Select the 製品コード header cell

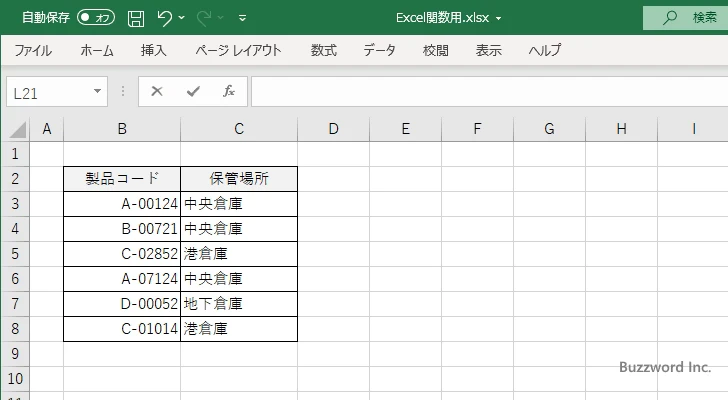(x=122, y=179)
